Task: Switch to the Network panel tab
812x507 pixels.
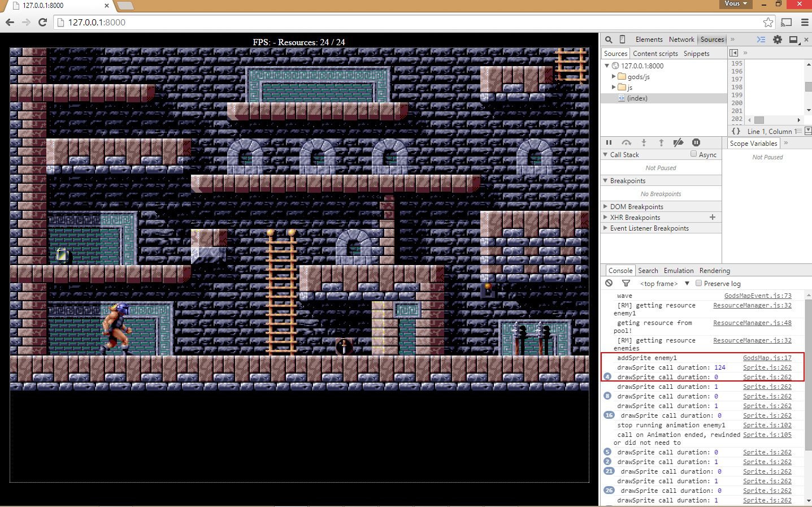Action: [681, 40]
